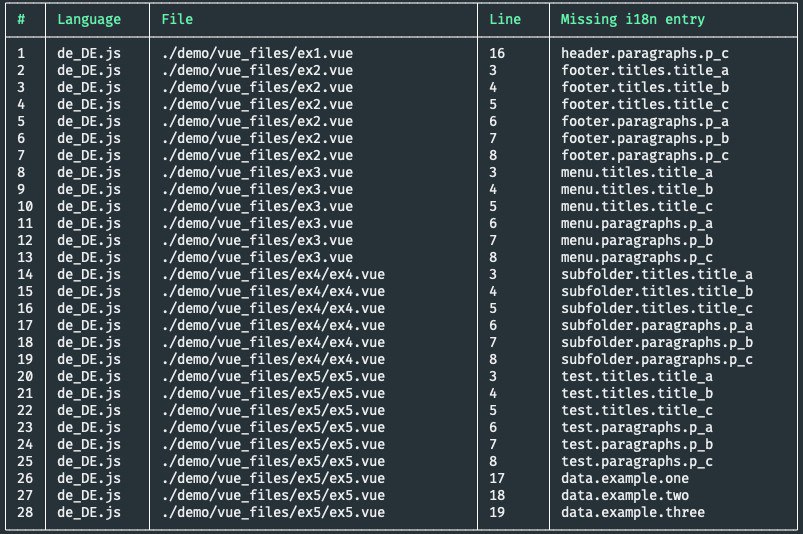Select the 'test.paragraphs.p_b' entry
803x534 pixels.
[637, 444]
